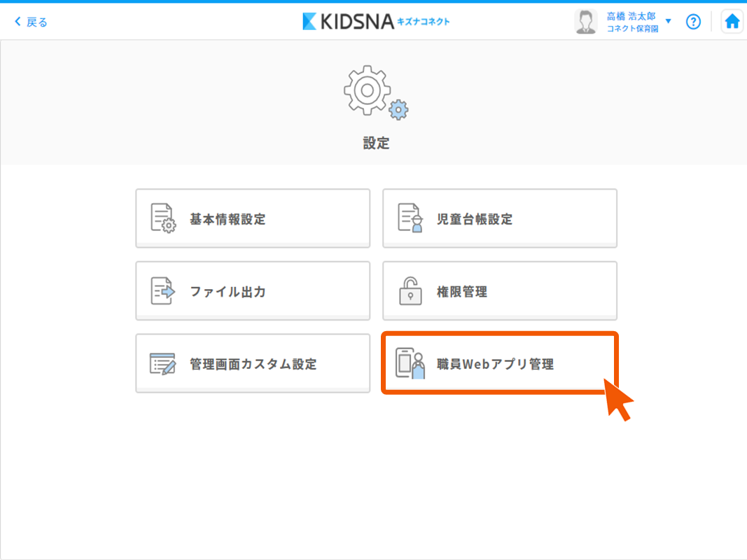Click the child record icon for 児童台帳設定
747x560 pixels.
click(410, 218)
